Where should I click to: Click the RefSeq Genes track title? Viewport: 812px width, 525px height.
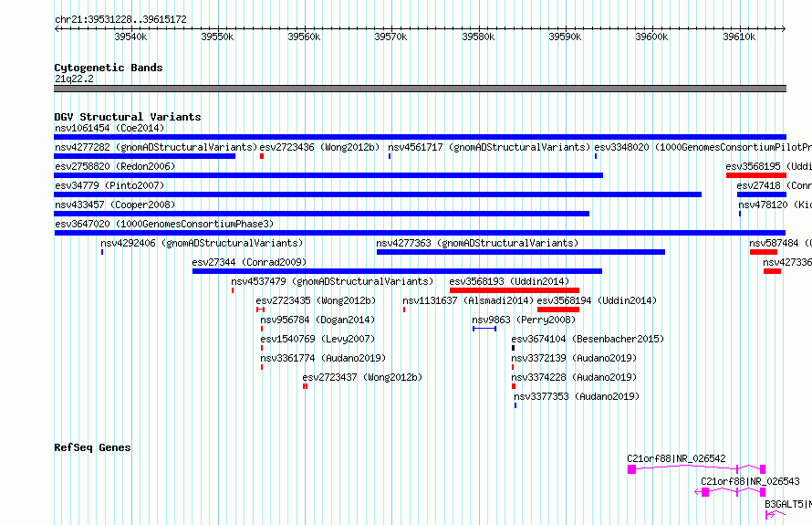tap(92, 447)
